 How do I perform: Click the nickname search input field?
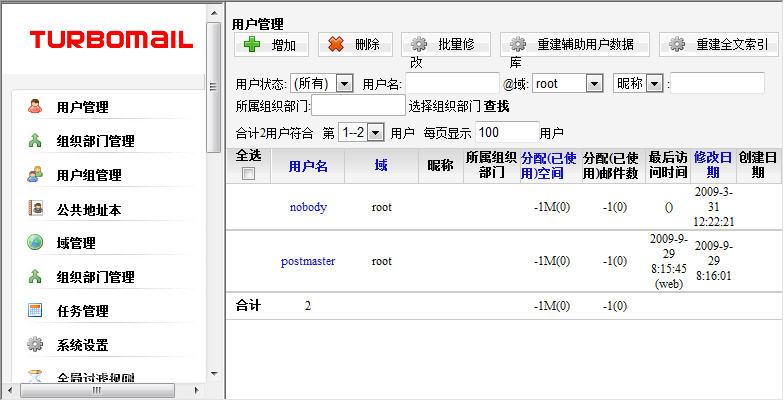(718, 83)
